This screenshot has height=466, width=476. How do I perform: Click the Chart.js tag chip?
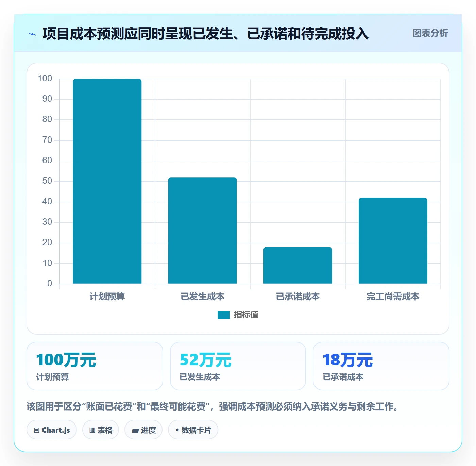tap(52, 430)
